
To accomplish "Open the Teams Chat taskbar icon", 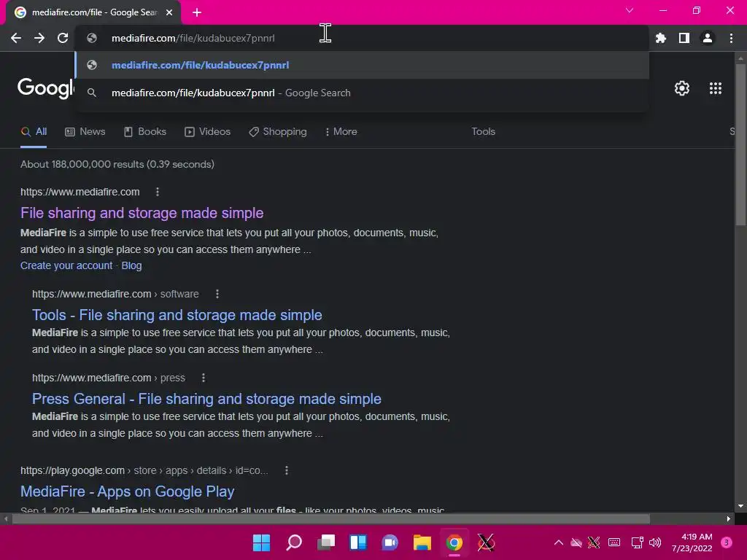I will [x=390, y=542].
